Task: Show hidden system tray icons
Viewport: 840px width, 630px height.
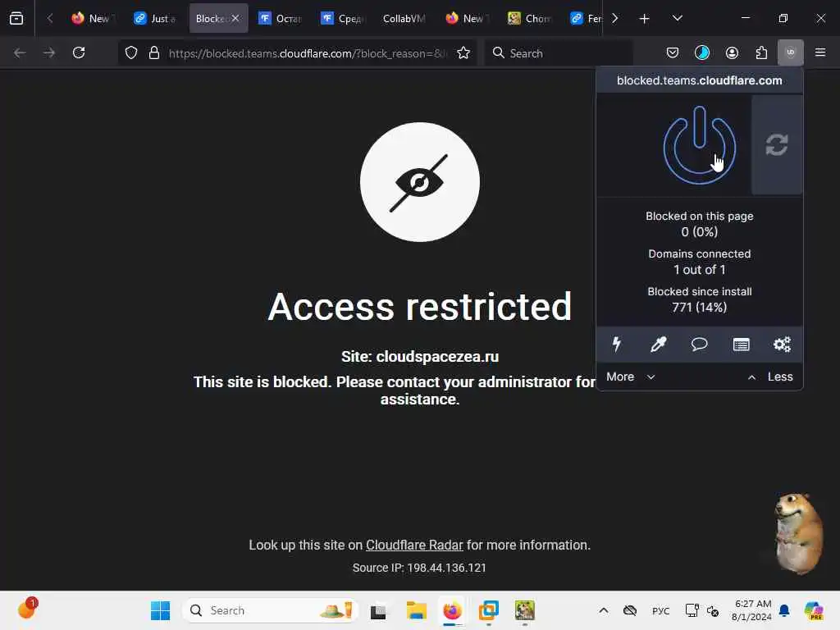Action: pos(603,610)
